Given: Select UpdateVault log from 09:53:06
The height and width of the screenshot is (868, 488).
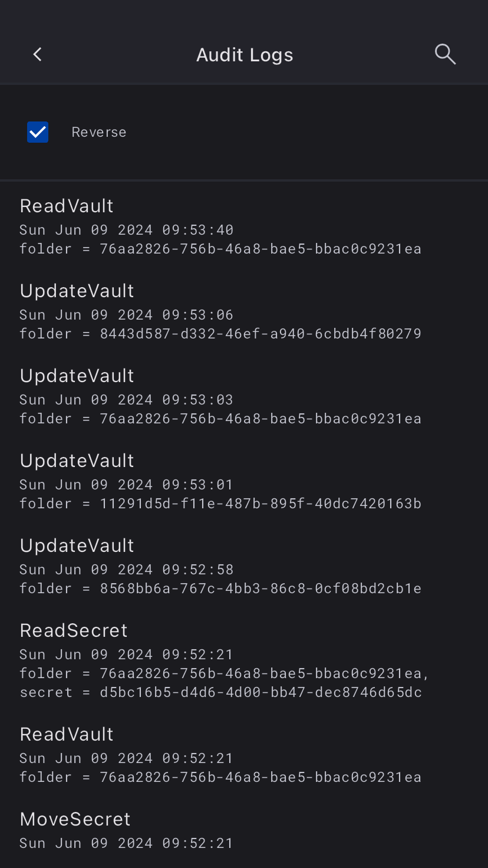Looking at the screenshot, I should coord(244,311).
